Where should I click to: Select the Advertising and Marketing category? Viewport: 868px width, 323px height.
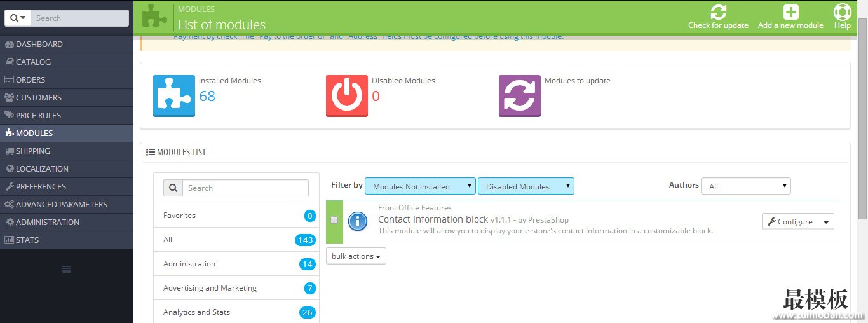point(236,288)
